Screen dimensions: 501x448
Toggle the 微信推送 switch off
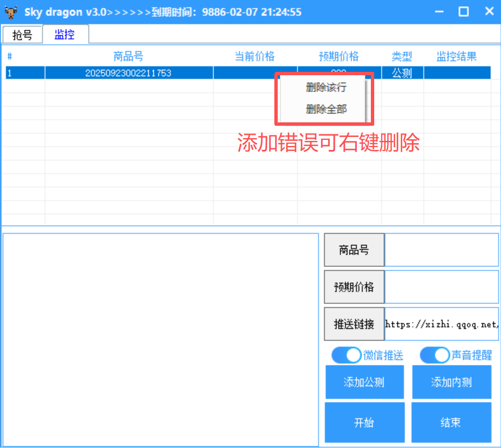point(346,355)
